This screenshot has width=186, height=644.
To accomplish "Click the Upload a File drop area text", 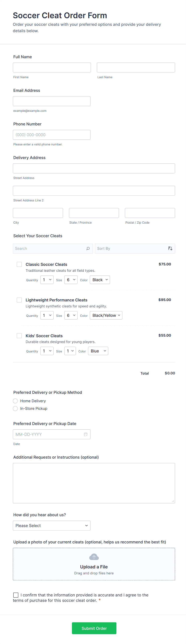I will click(94, 567).
